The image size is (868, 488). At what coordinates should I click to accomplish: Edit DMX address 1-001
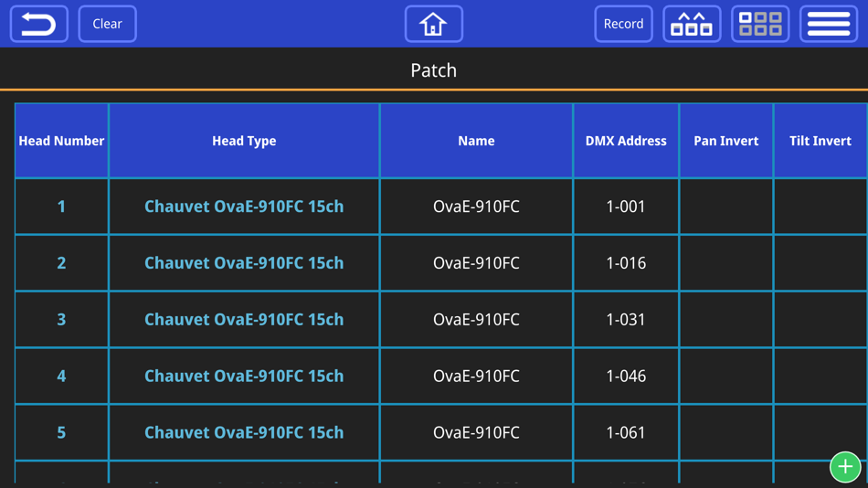[626, 207]
